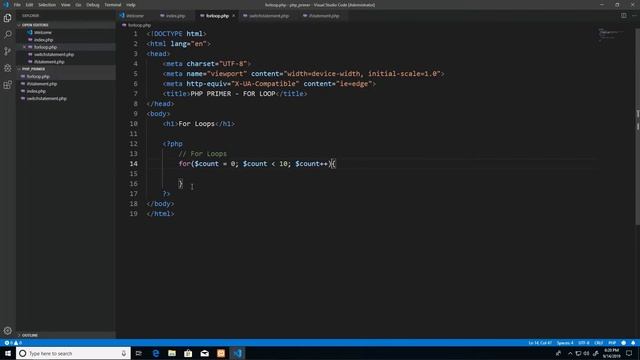Open Windows Action Center notifications
Viewport: 640px width, 360px height.
(x=629, y=353)
